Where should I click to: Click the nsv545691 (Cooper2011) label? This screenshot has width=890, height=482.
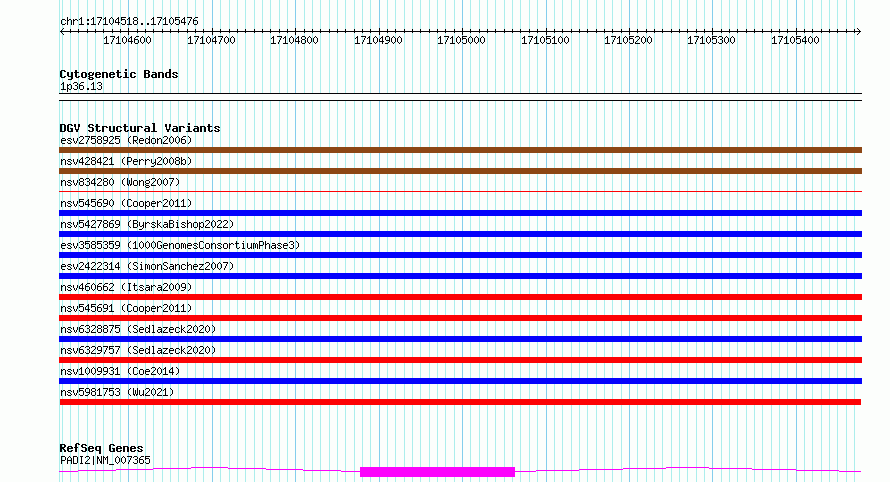tap(126, 308)
